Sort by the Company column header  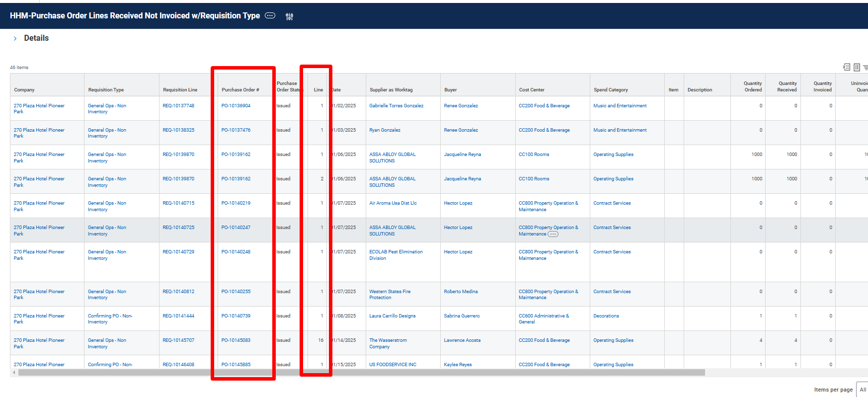pos(24,90)
